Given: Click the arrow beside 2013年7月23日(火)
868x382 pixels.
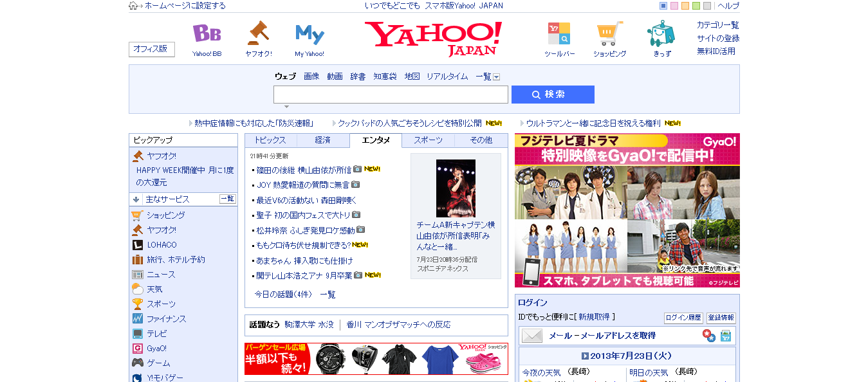Looking at the screenshot, I should (x=585, y=356).
